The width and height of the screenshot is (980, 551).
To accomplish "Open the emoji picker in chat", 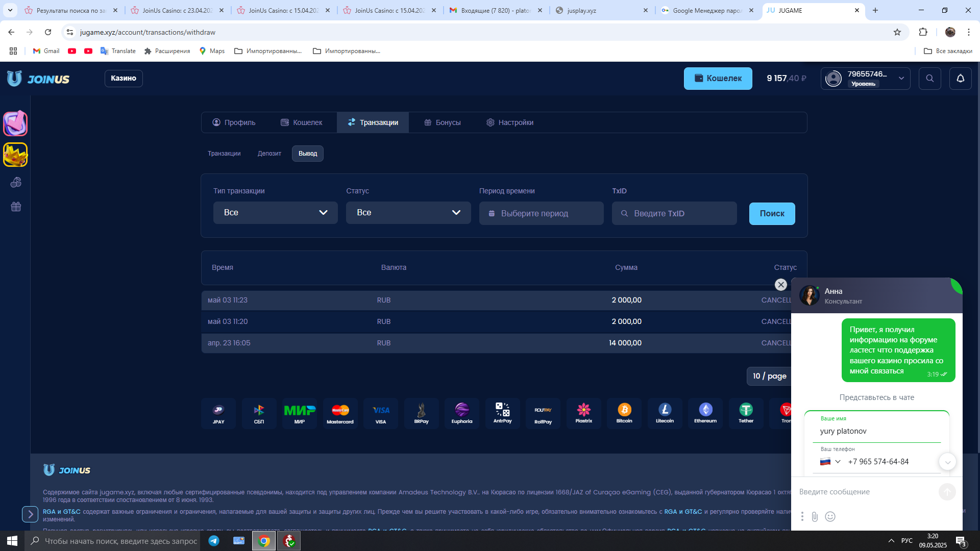I will coord(830,517).
